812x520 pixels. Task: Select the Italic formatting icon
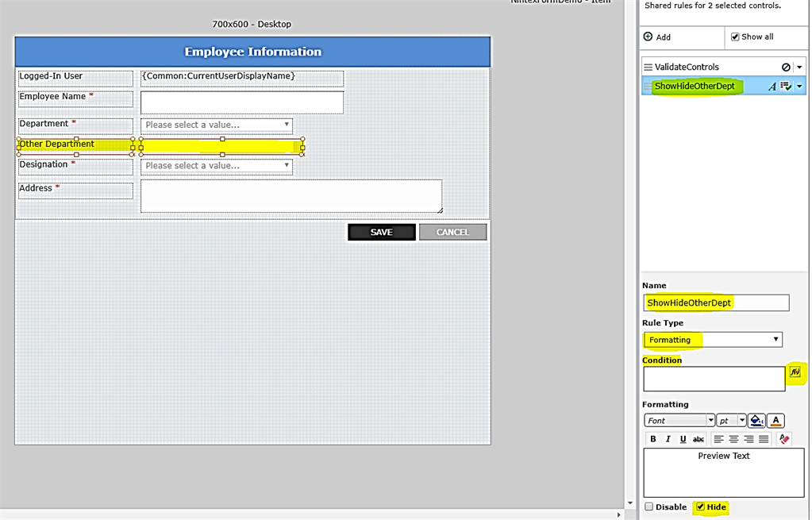[x=668, y=439]
